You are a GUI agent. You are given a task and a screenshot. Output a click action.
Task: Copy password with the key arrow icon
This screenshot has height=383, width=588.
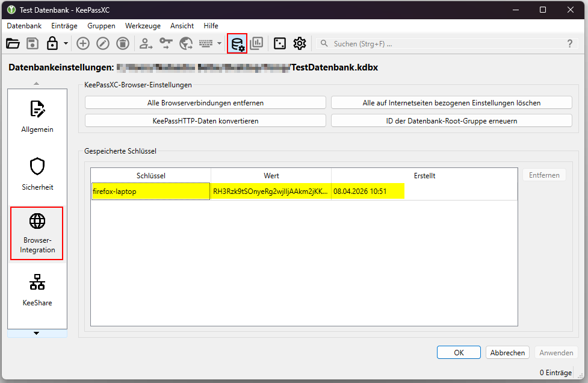[x=166, y=43]
